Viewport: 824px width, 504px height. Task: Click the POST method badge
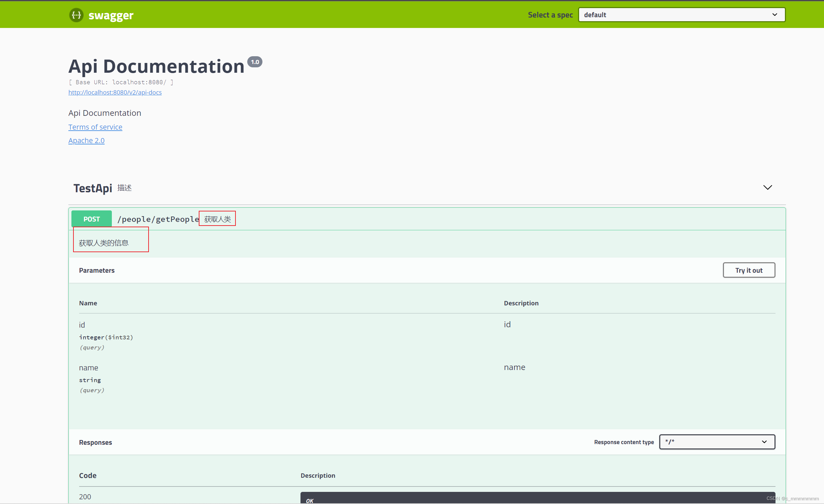click(x=91, y=219)
